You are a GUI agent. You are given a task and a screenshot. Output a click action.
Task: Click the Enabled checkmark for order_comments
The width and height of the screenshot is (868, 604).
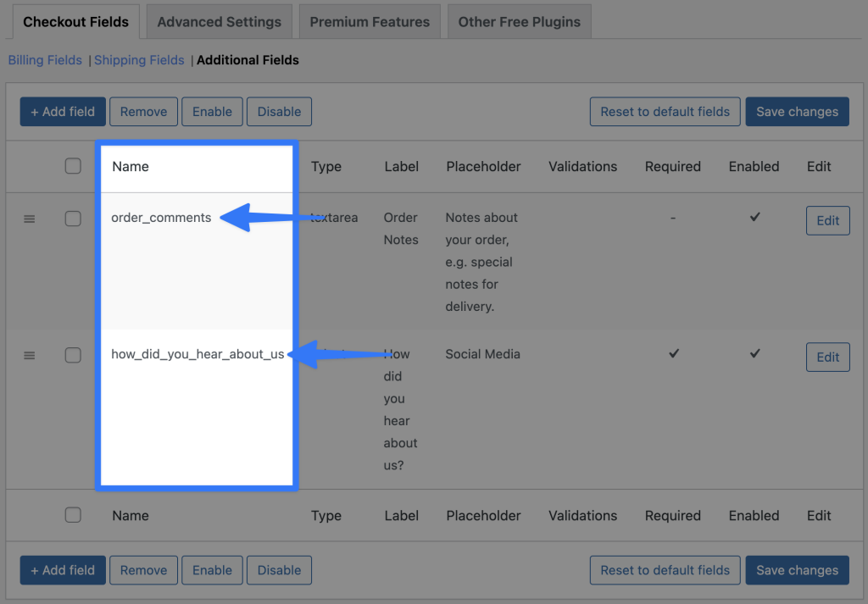click(x=754, y=218)
